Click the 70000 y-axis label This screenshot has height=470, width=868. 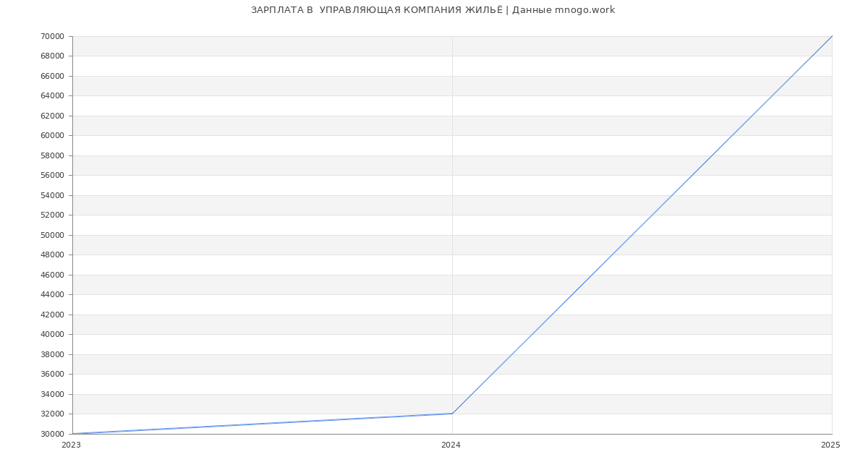[53, 36]
